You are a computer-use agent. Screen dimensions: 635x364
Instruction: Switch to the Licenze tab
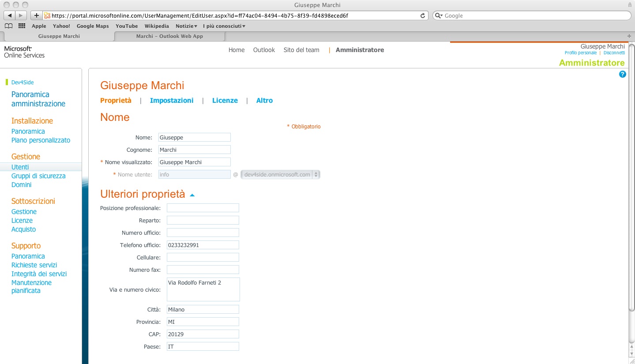point(225,101)
